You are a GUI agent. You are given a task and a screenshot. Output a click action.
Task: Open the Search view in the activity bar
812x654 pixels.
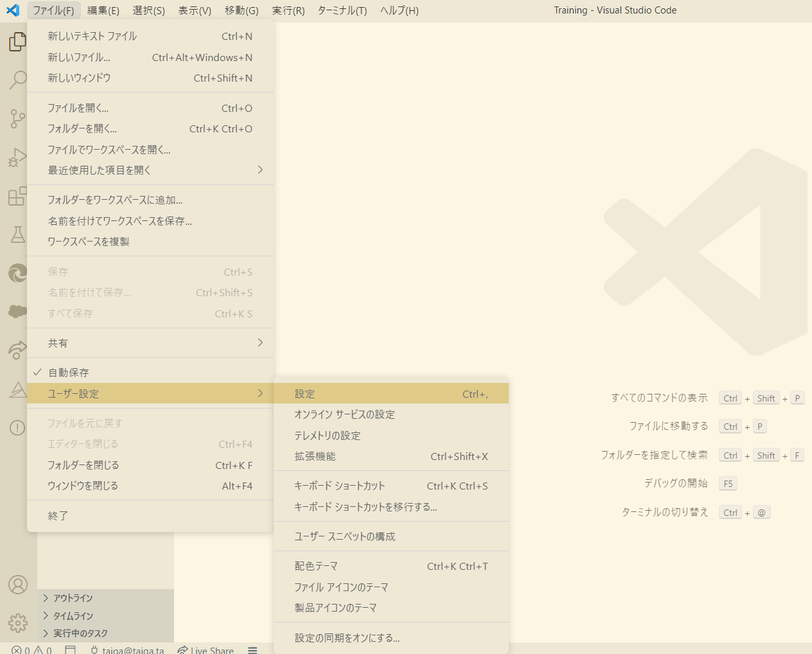[x=17, y=80]
